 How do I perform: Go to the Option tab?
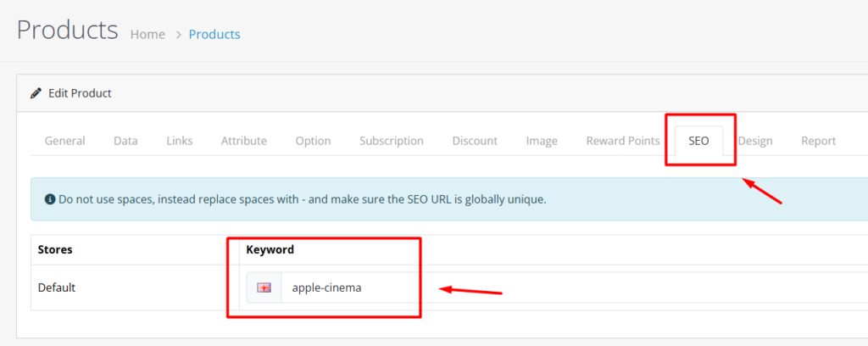point(313,141)
